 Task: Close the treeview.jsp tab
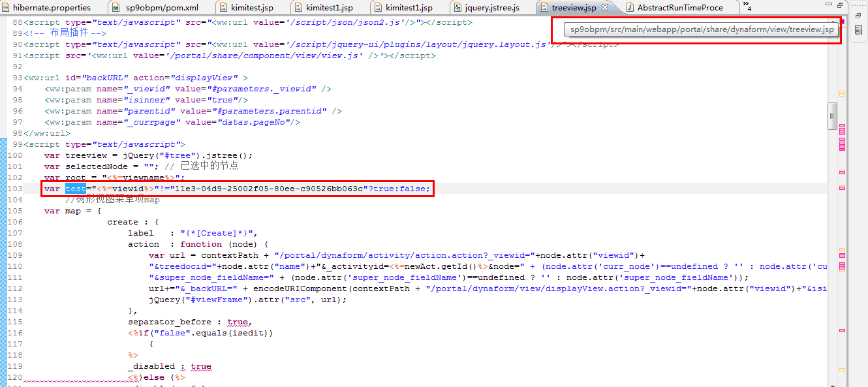[x=605, y=7]
